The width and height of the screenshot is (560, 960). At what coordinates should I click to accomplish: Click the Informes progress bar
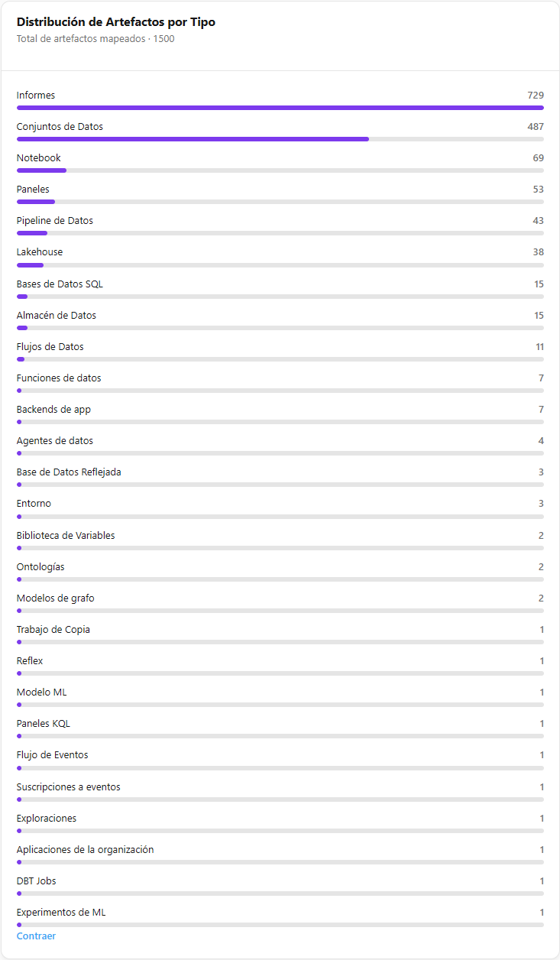pyautogui.click(x=280, y=108)
